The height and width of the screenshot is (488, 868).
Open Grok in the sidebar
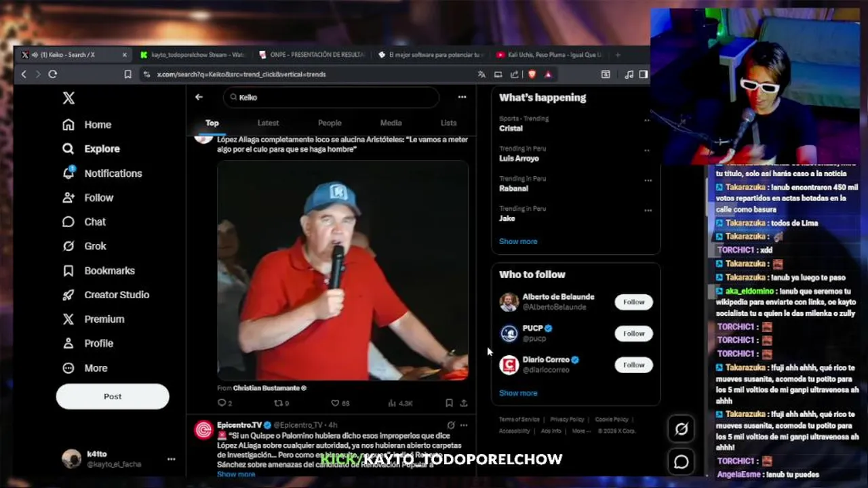(x=84, y=246)
